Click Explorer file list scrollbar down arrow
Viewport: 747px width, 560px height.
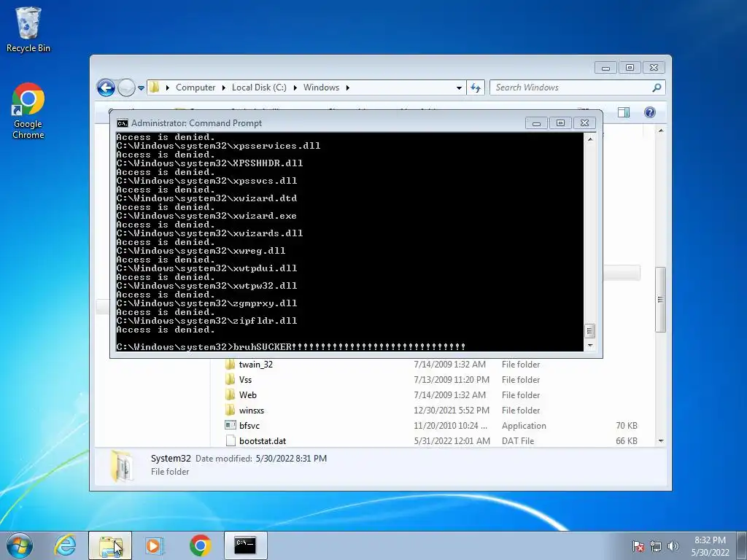click(661, 441)
